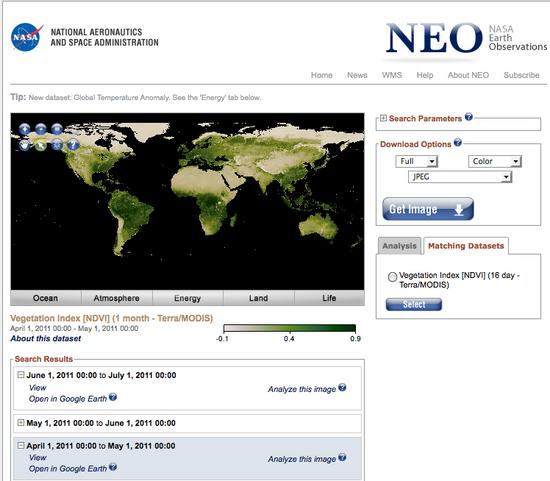550x481 pixels.
Task: Click View under April 1, 2011 result
Action: (x=38, y=457)
